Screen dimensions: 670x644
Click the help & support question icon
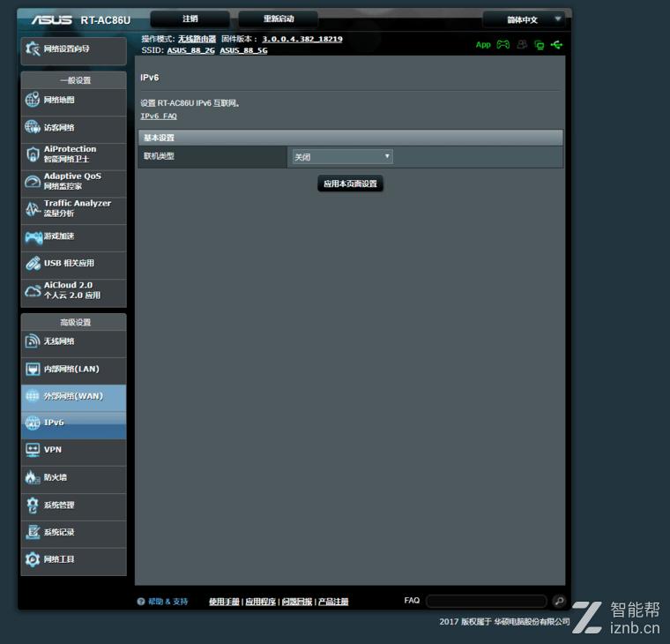click(x=140, y=602)
